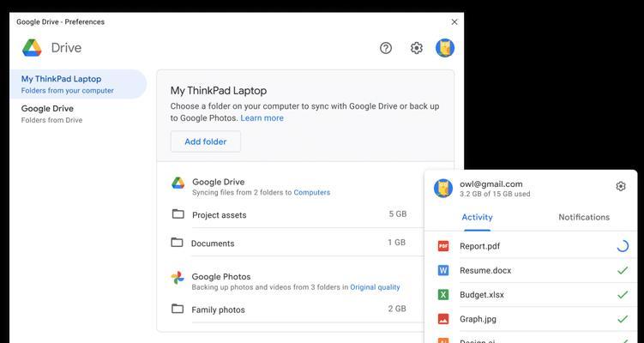The image size is (644, 343).
Task: Click the Resume.docx file name
Action: pyautogui.click(x=485, y=271)
